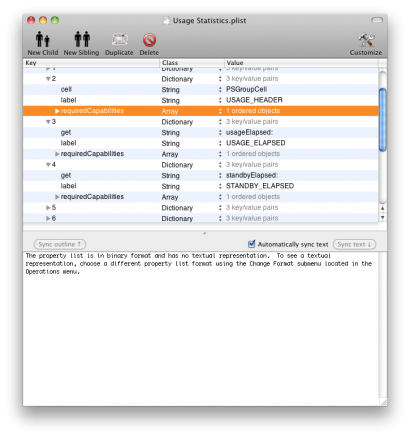
Task: Expand requiredCapabilities under item 4
Action: 57,197
